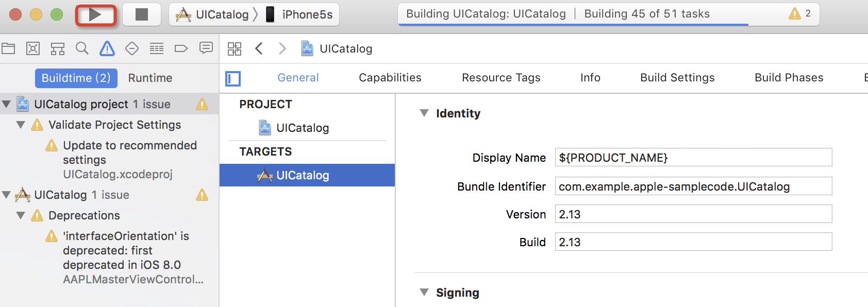Open the Report navigator speech-bubble icon
The height and width of the screenshot is (307, 868).
tap(206, 48)
